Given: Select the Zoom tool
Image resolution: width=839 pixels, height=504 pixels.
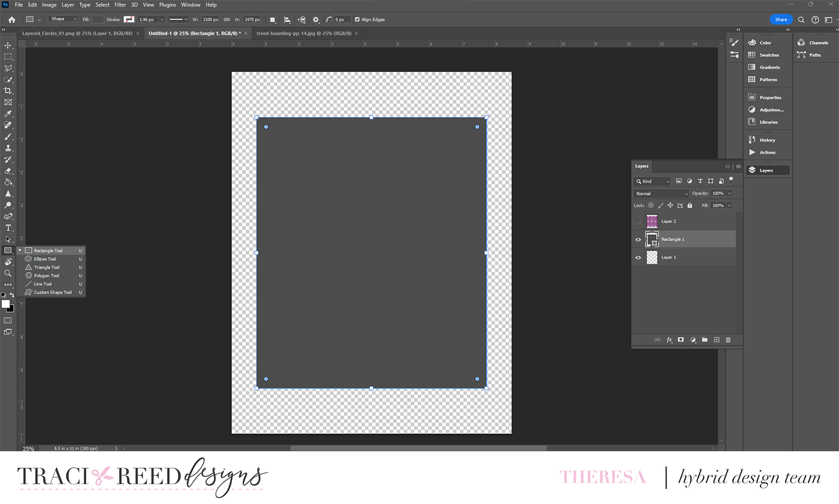Looking at the screenshot, I should pos(8,273).
